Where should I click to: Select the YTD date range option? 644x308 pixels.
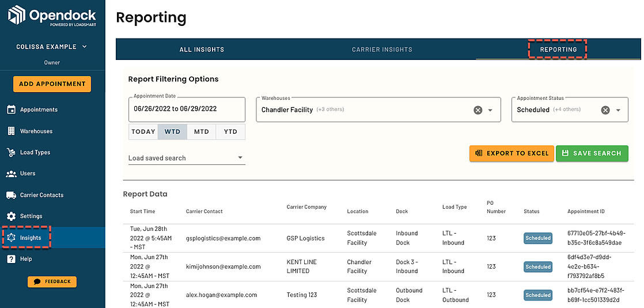tap(230, 132)
